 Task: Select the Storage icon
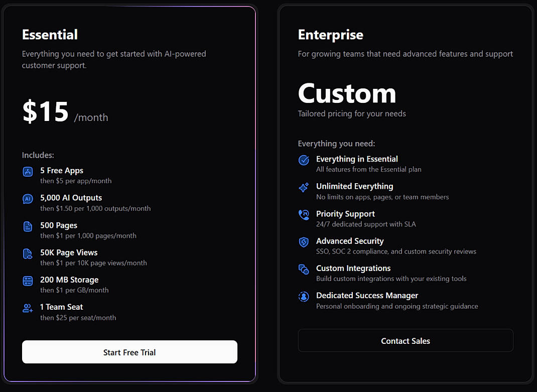(x=27, y=280)
